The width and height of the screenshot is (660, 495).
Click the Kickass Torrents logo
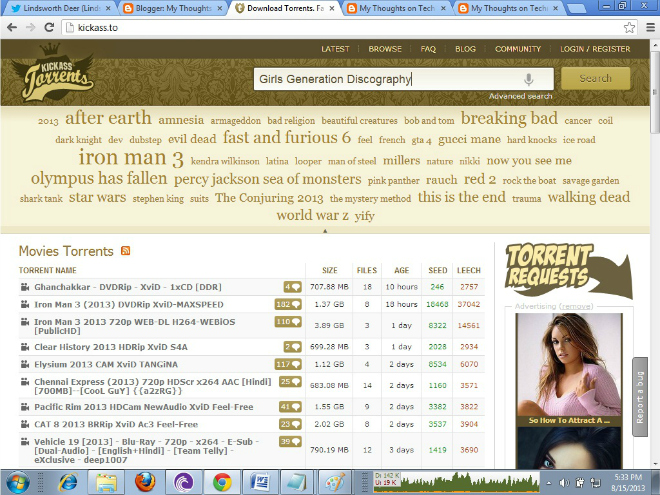(x=54, y=72)
